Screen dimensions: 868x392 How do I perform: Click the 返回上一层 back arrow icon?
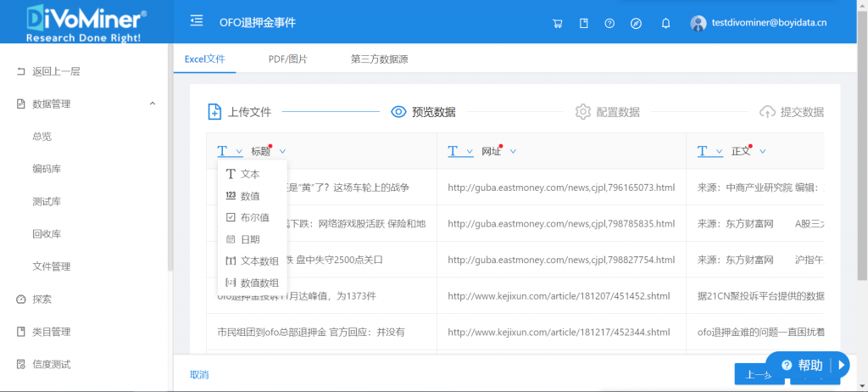click(x=21, y=71)
